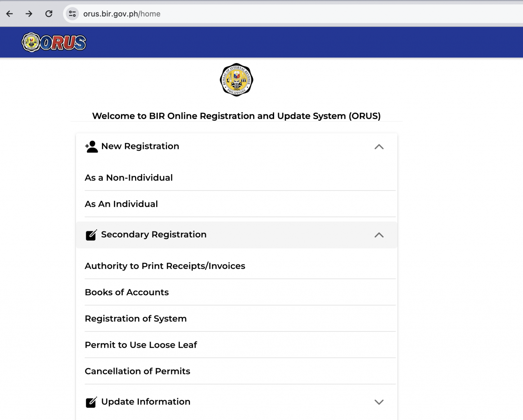The width and height of the screenshot is (523, 420).
Task: Open Cancellation of Permits
Action: (x=138, y=371)
